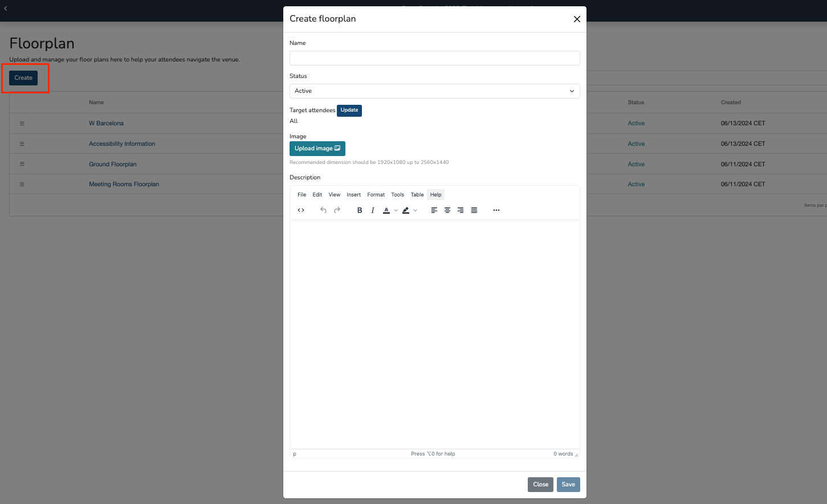Apply the text color swatch button
Image resolution: width=827 pixels, height=504 pixels.
pos(386,210)
